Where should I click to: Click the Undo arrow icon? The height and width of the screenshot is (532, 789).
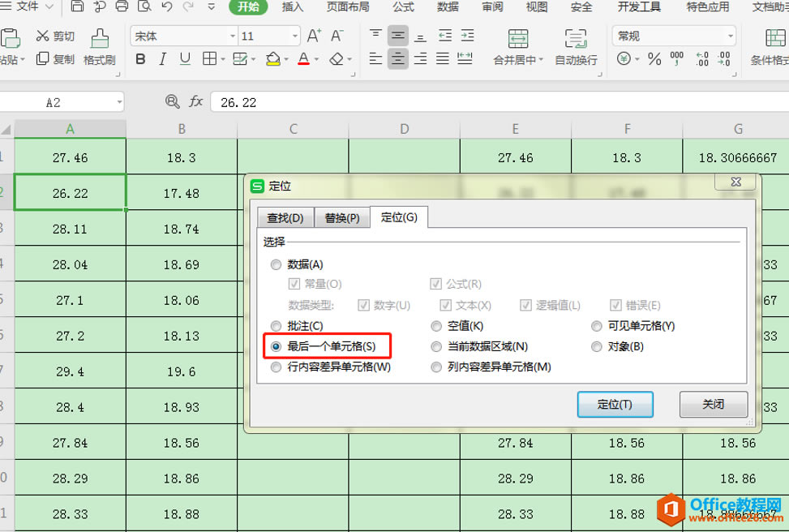(167, 6)
